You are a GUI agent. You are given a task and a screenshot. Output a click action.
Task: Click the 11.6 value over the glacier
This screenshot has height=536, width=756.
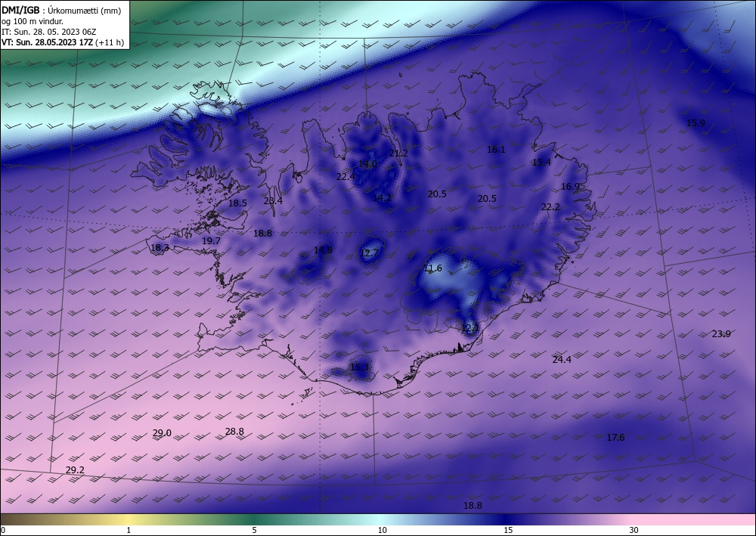coord(432,268)
